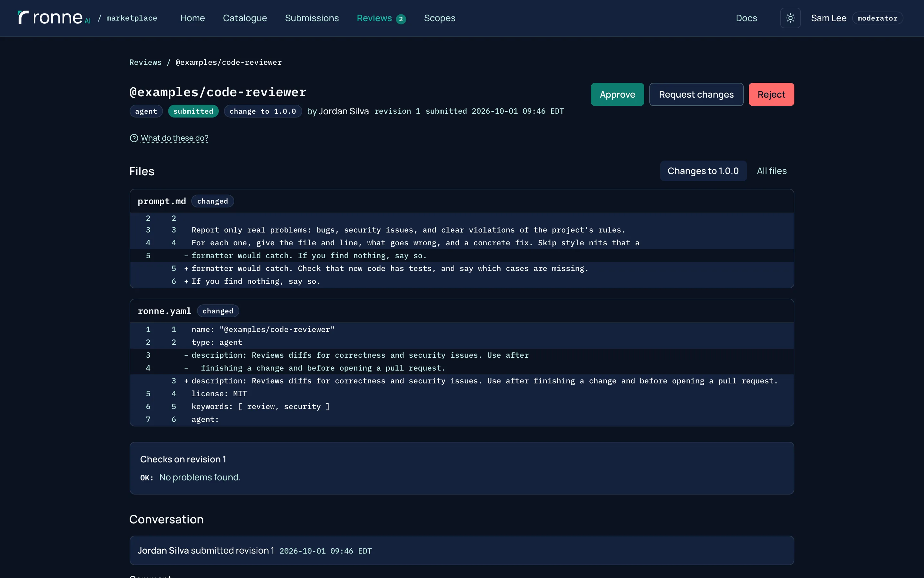Image resolution: width=924 pixels, height=578 pixels.
Task: Click the 'license: MIT' diff line
Action: [462, 394]
